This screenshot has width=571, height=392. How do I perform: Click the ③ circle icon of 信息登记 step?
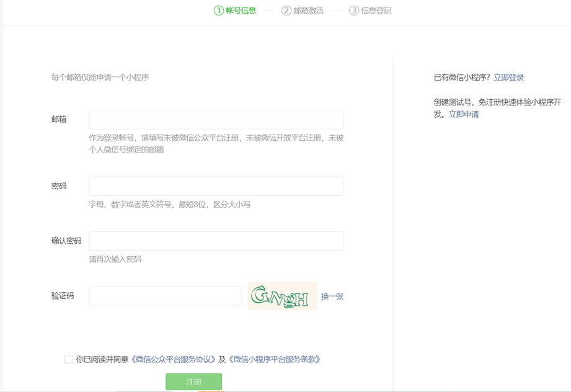tap(353, 11)
